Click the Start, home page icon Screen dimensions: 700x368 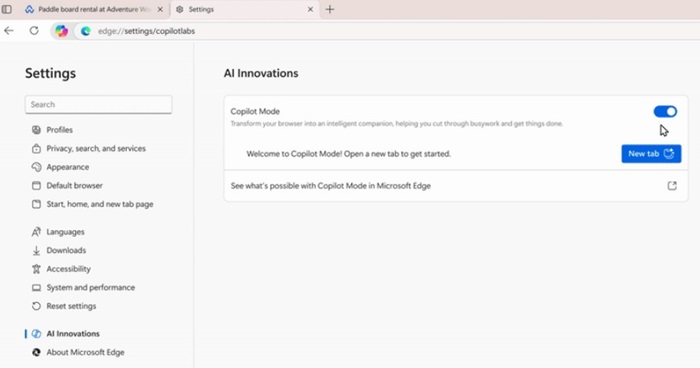(x=36, y=204)
